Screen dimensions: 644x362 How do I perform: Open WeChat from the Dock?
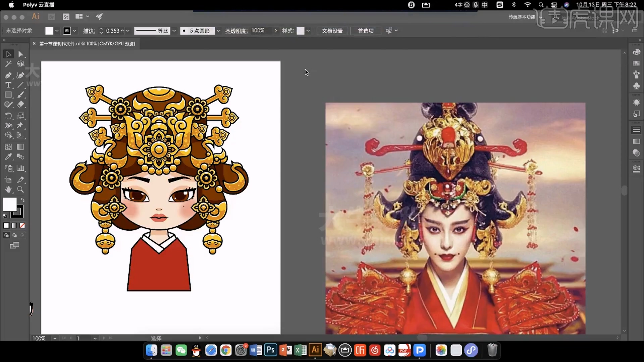point(181,350)
